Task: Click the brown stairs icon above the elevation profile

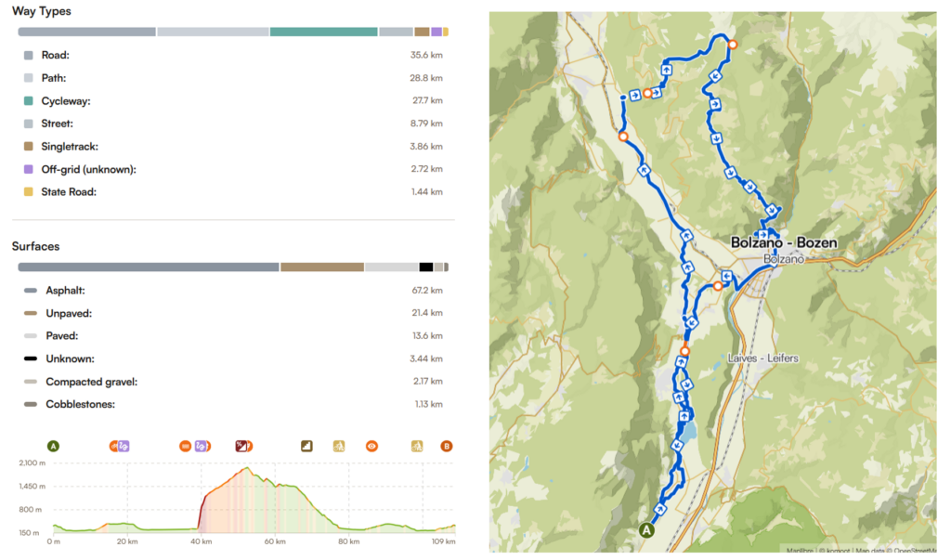Action: pos(306,446)
